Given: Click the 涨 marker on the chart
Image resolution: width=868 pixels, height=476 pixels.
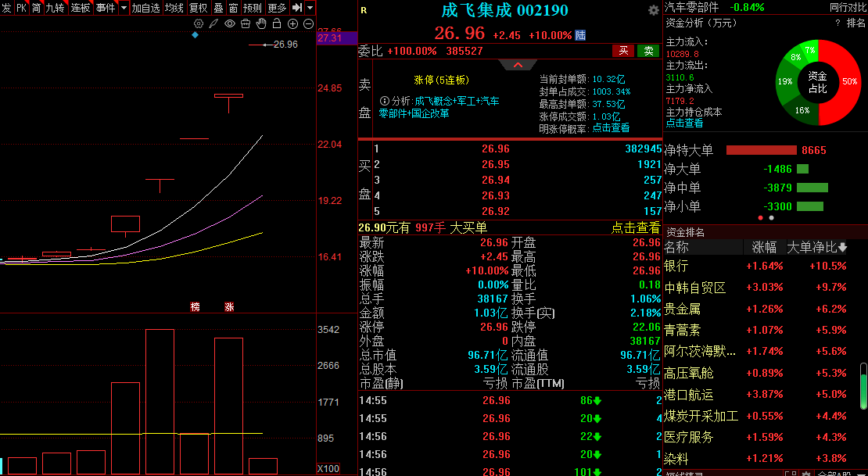Looking at the screenshot, I should coord(229,306).
